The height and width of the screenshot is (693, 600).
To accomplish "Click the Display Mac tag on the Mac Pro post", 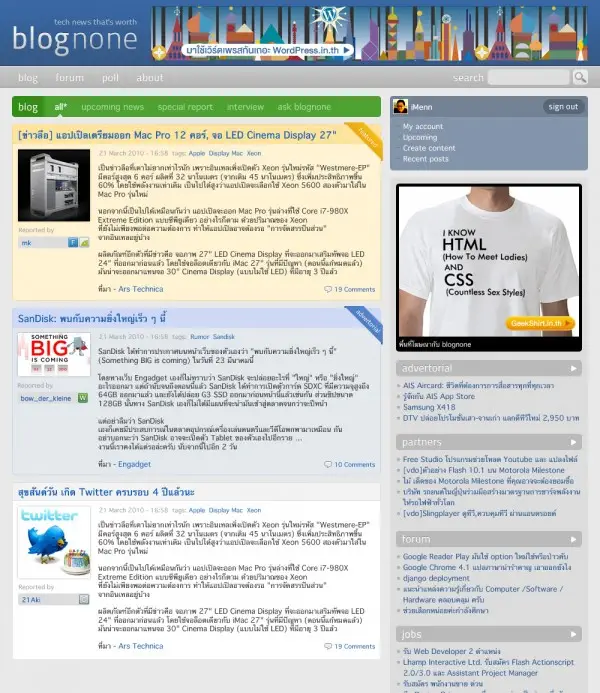I will coord(225,153).
